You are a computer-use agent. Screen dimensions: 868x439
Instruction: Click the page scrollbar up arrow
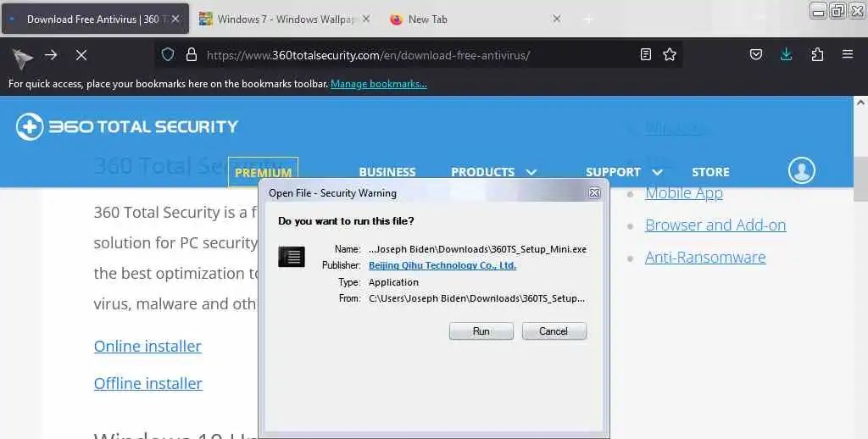860,103
